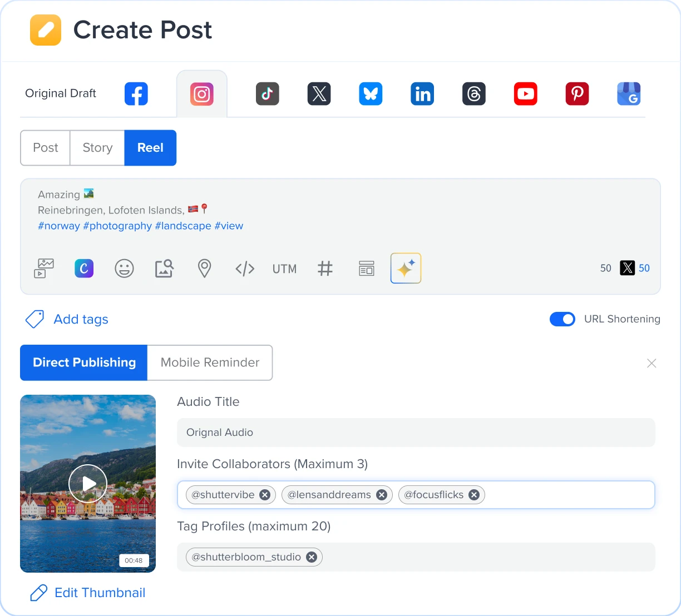Click the Add tags link
The height and width of the screenshot is (616, 681).
click(x=80, y=319)
